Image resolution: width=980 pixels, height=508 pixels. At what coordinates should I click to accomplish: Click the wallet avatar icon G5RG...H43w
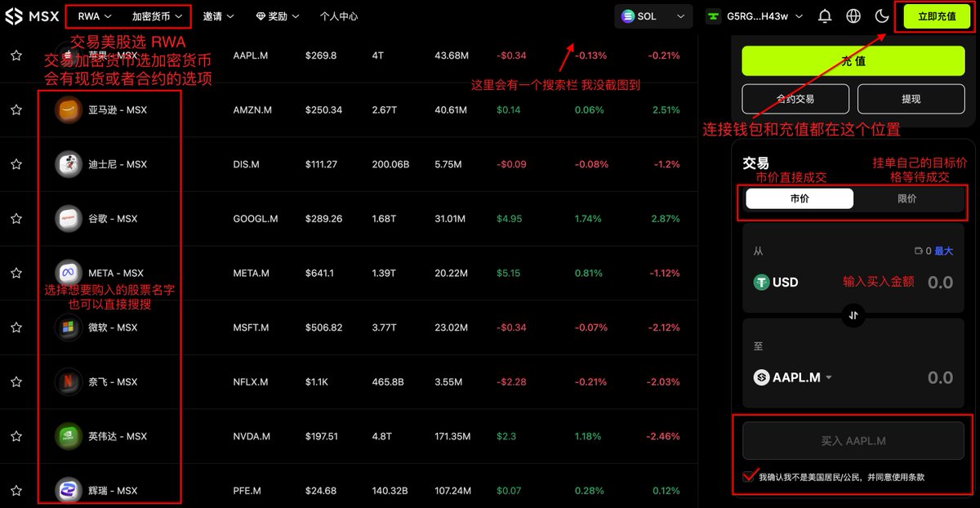714,16
